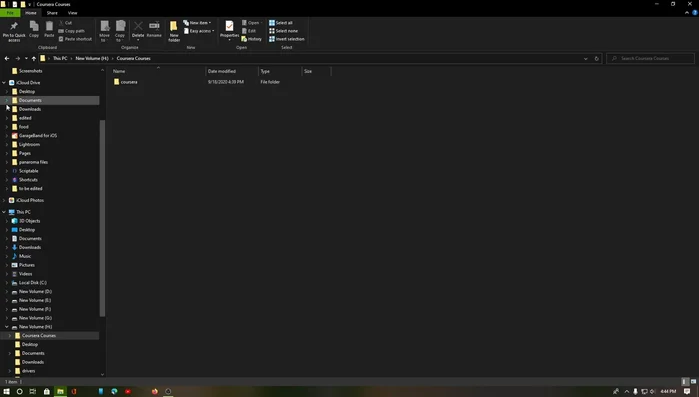Click New Volume (H:) in address bar
Viewport: 699px width, 397px height.
click(x=92, y=58)
